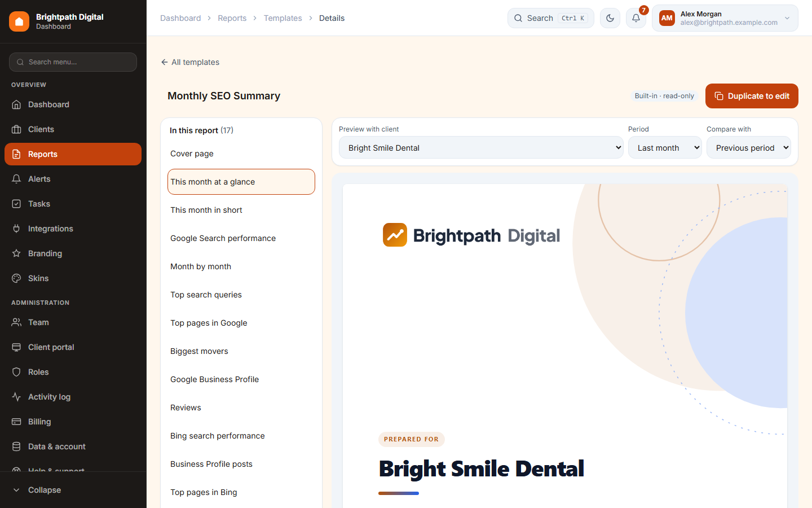Click the AM user avatar
Viewport: 812px width, 508px height.
point(667,18)
